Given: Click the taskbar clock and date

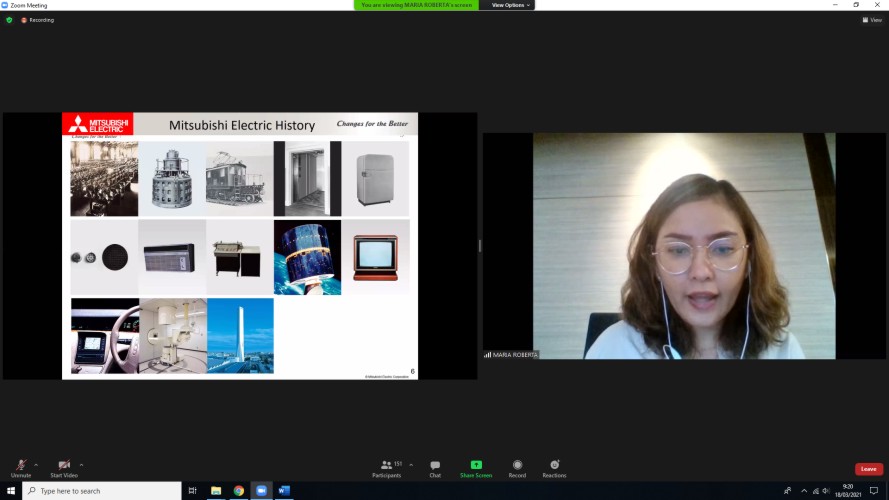Looking at the screenshot, I should pos(848,490).
